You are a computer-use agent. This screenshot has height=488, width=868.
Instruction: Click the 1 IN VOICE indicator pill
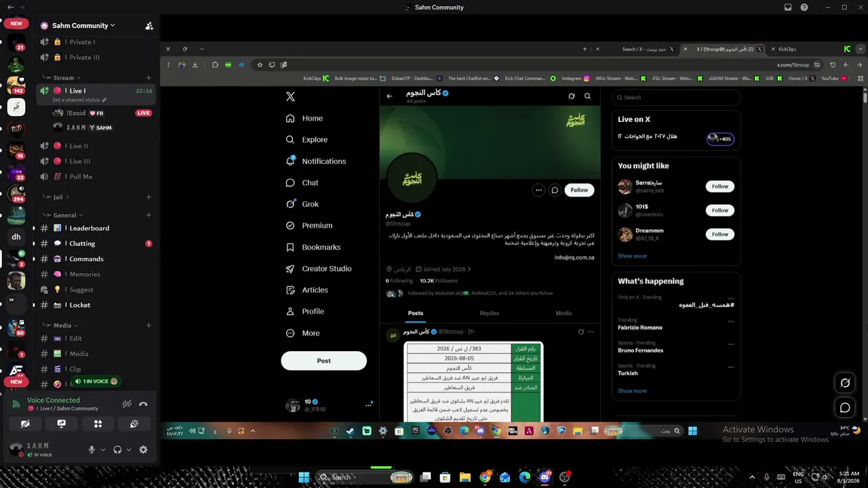(96, 382)
